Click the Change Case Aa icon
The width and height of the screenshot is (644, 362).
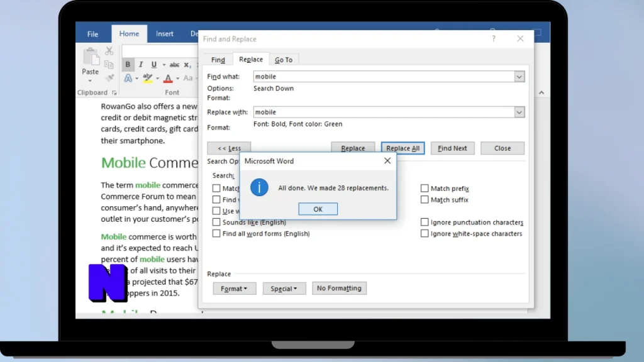(188, 78)
